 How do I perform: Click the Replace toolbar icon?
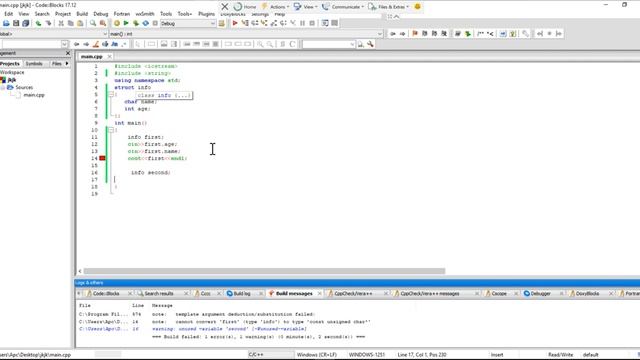(103, 23)
